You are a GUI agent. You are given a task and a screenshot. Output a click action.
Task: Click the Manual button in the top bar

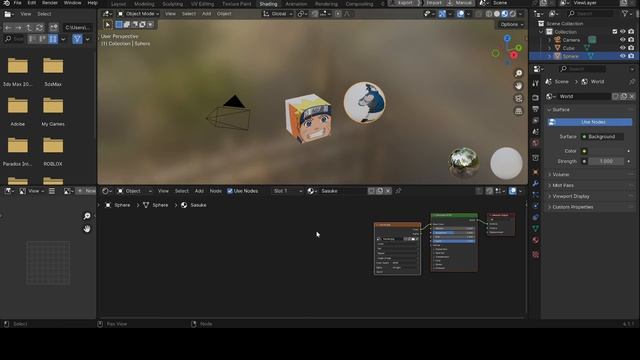tap(460, 3)
